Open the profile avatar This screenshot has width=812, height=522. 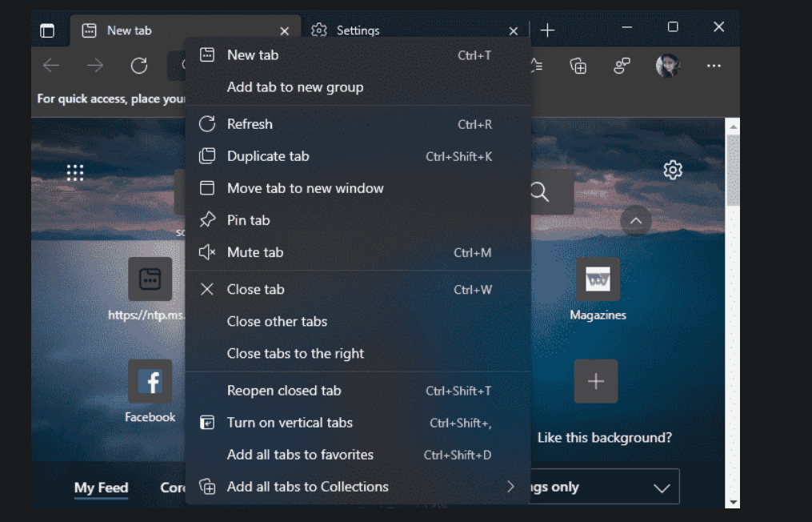[667, 66]
